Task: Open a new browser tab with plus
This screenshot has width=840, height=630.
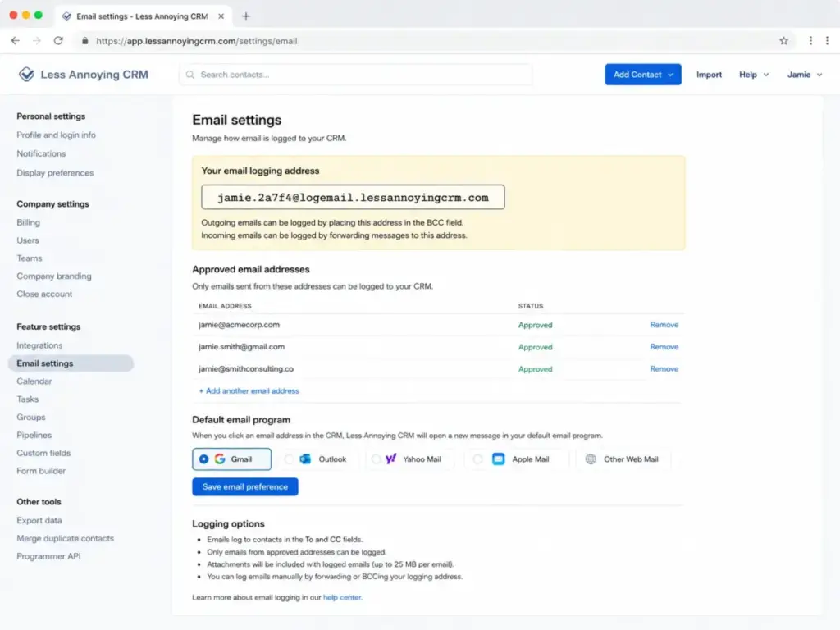Action: click(x=246, y=16)
